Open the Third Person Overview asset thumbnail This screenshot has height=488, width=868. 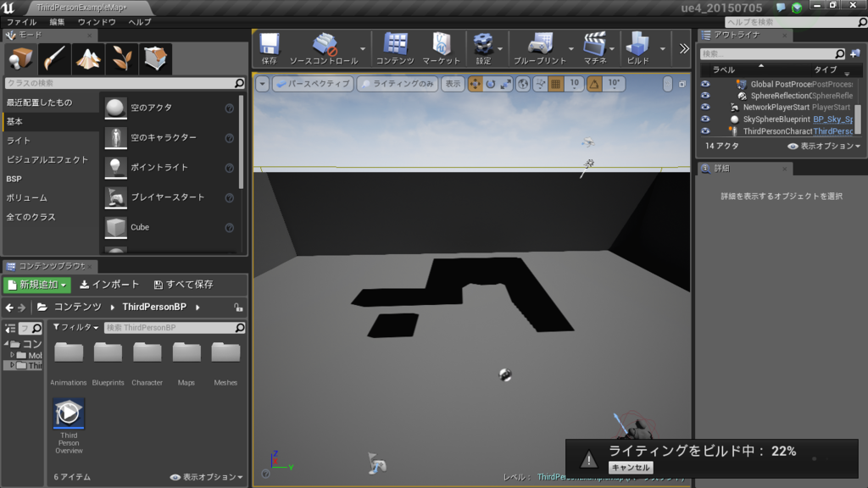[x=69, y=413]
